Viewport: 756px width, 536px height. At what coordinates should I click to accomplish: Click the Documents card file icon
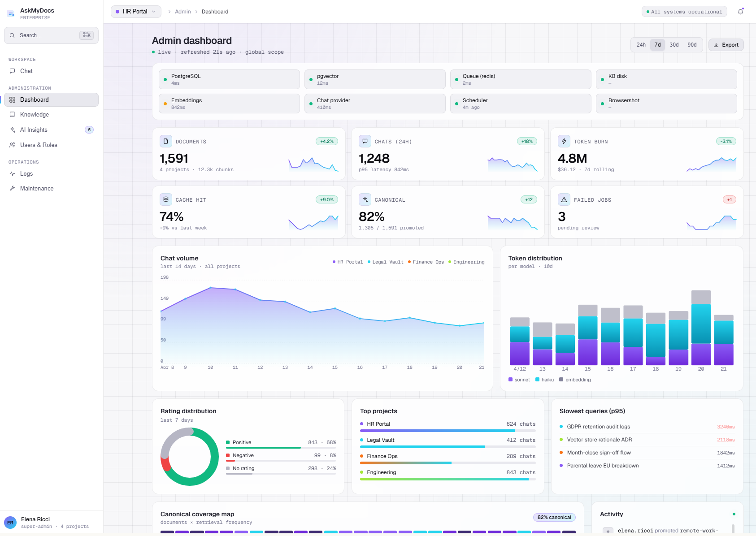[x=166, y=141]
